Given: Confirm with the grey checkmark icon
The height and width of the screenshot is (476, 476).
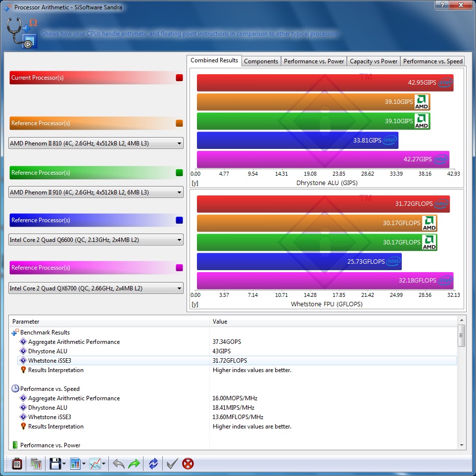Looking at the screenshot, I should tap(172, 464).
